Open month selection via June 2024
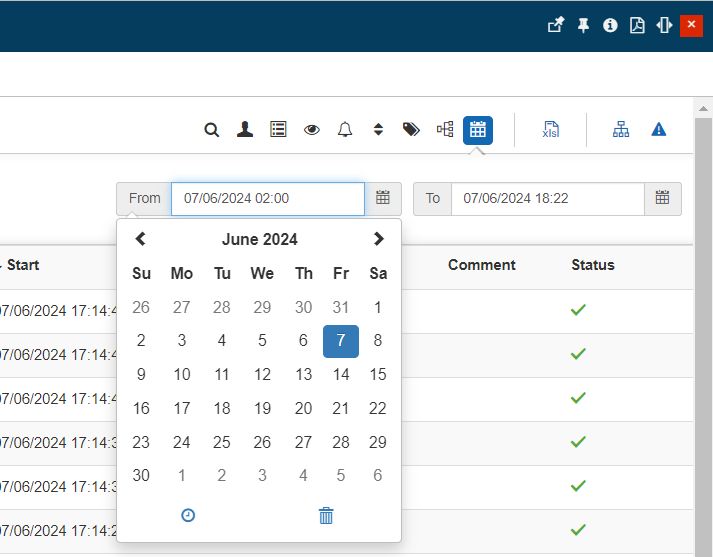Viewport: 713px width, 557px height. coord(259,239)
